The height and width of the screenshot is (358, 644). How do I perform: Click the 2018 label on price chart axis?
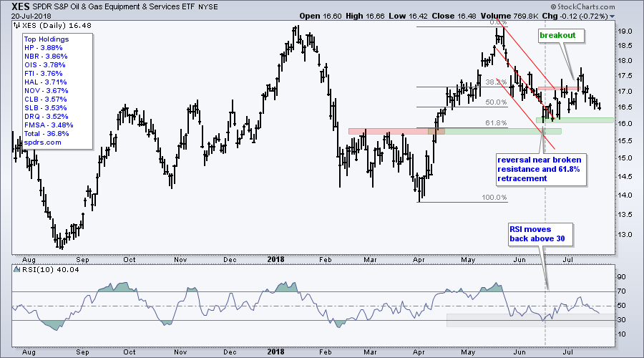click(275, 259)
